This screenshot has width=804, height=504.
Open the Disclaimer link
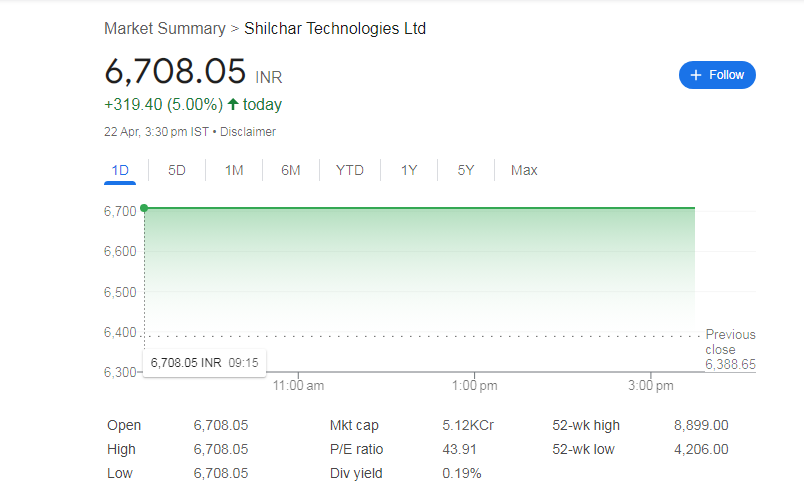pyautogui.click(x=248, y=132)
